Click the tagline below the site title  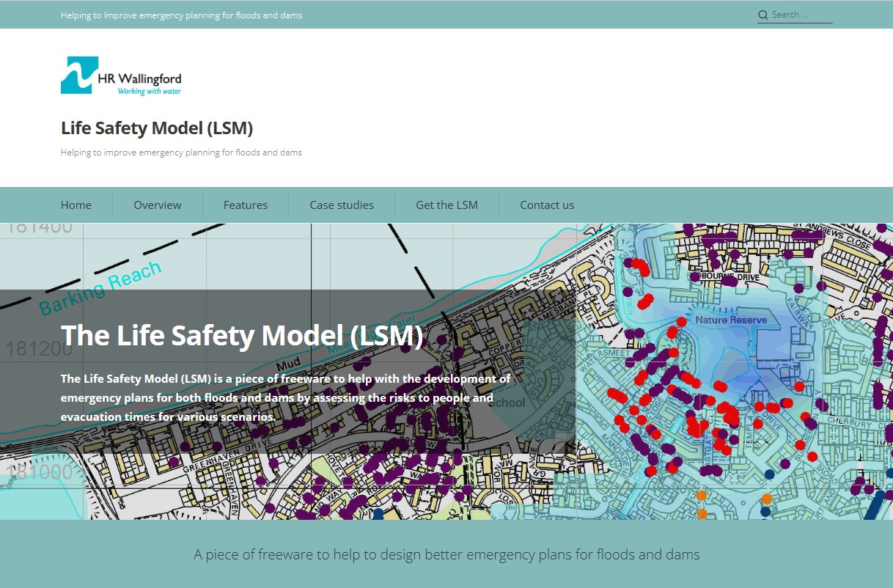click(181, 152)
